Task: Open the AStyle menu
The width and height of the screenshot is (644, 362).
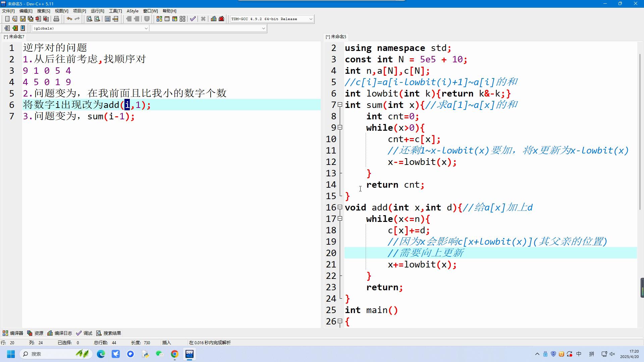Action: (x=132, y=11)
